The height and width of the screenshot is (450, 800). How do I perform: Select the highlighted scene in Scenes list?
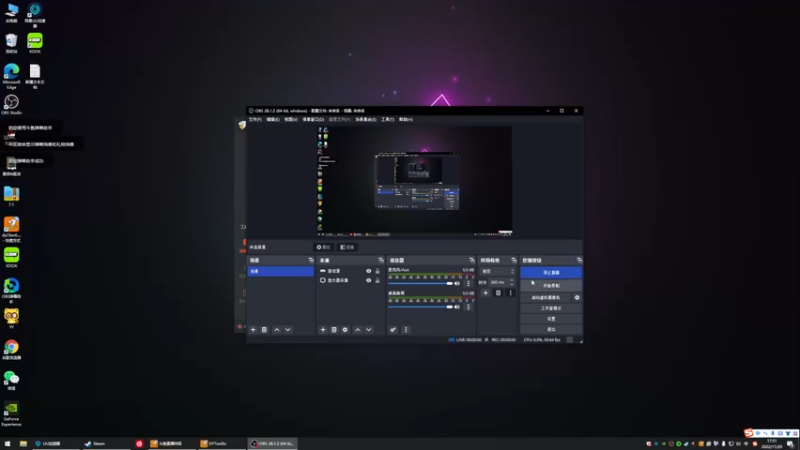point(281,271)
